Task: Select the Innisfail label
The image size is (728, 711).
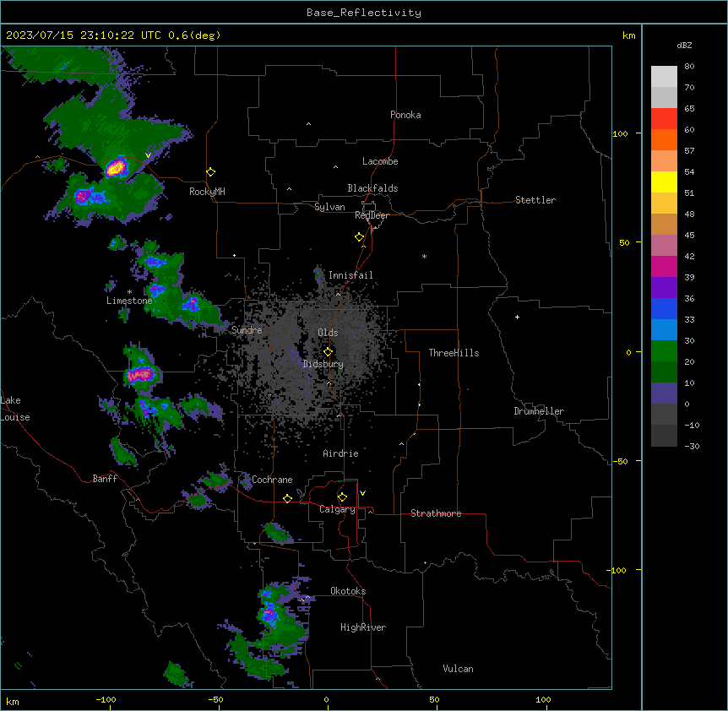Action: pyautogui.click(x=350, y=275)
